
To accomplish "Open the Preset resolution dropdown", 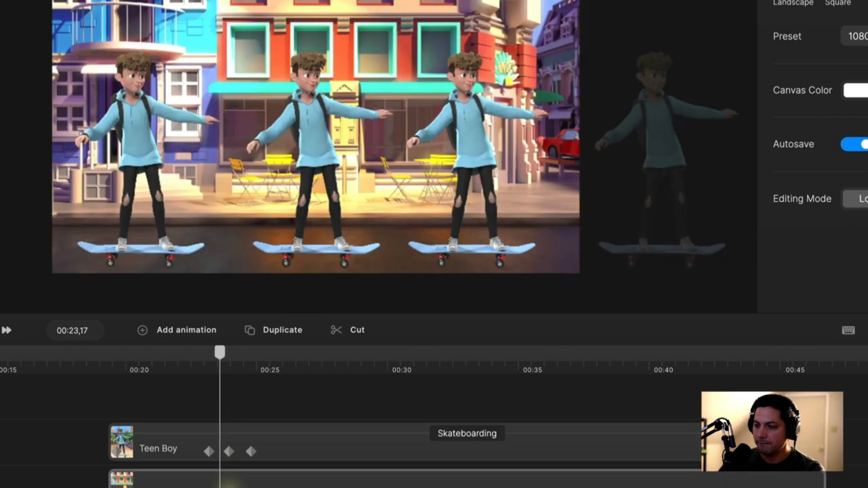I will click(854, 36).
